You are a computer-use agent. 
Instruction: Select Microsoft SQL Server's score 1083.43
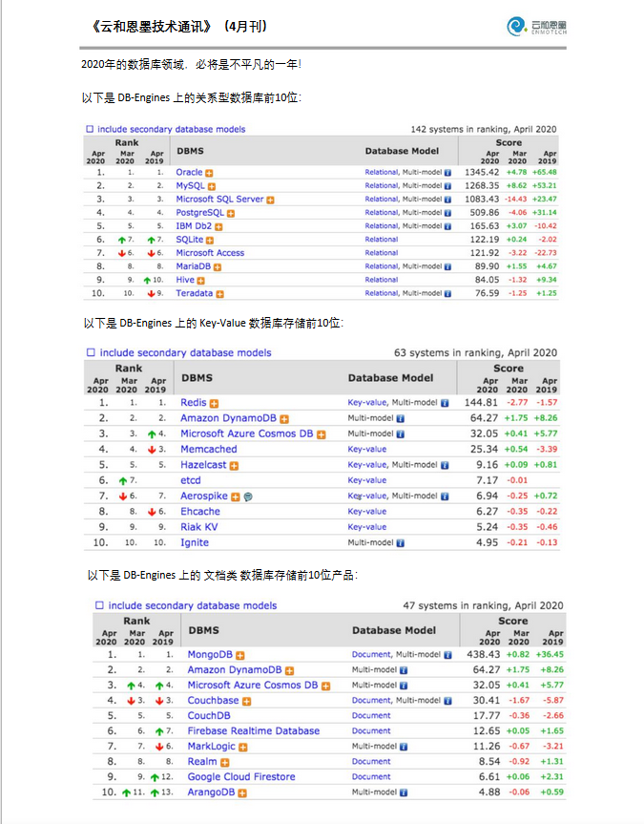[x=482, y=200]
